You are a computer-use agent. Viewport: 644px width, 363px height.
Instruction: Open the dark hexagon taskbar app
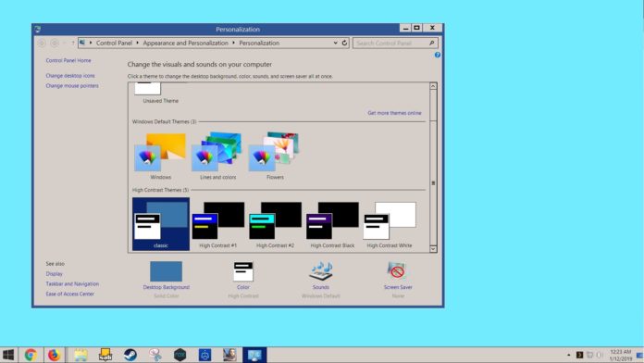point(180,355)
